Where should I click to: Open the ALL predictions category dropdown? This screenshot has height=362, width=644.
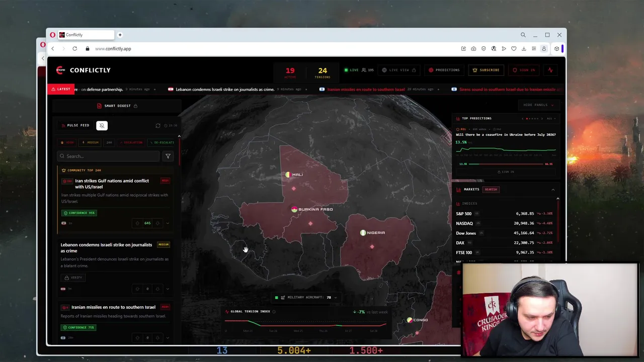click(x=551, y=119)
